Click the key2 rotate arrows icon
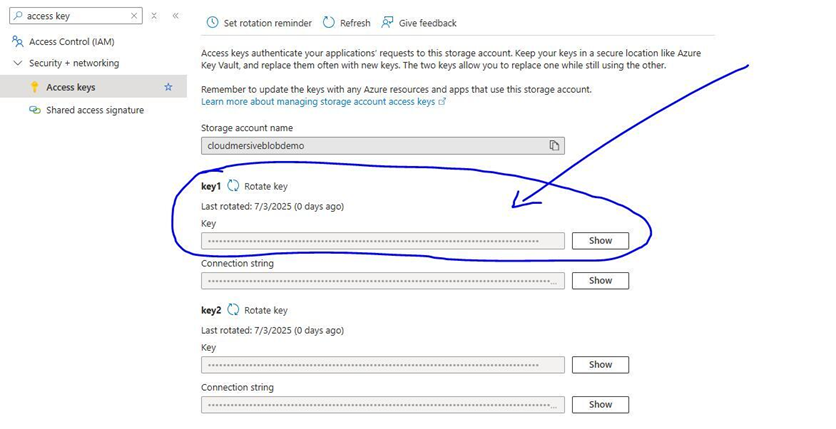The height and width of the screenshot is (429, 836). point(233,310)
